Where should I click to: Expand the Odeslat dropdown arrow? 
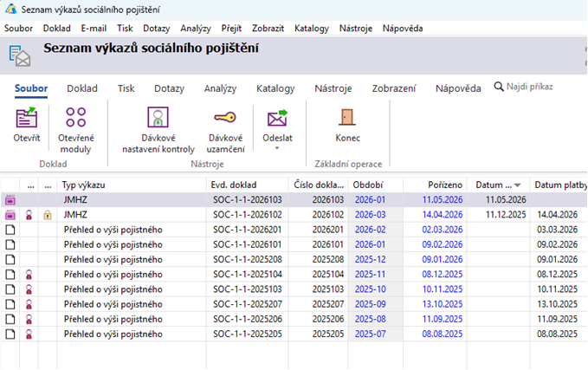277,148
